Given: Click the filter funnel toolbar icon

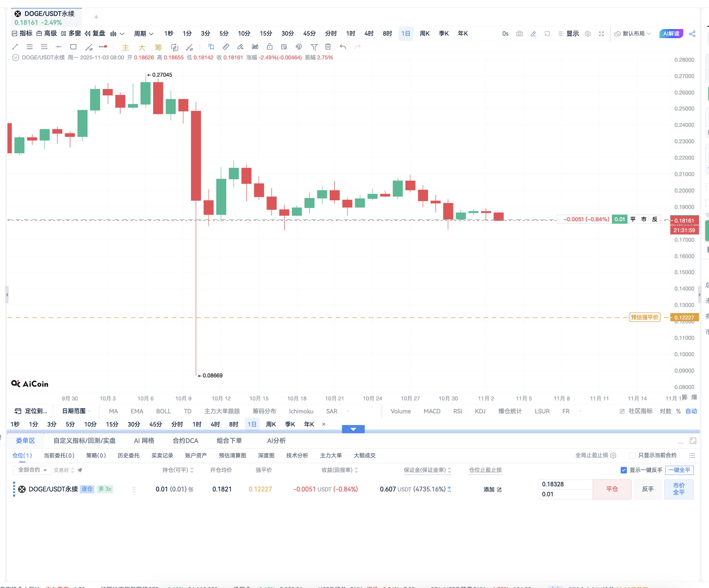Looking at the screenshot, I should 314,47.
